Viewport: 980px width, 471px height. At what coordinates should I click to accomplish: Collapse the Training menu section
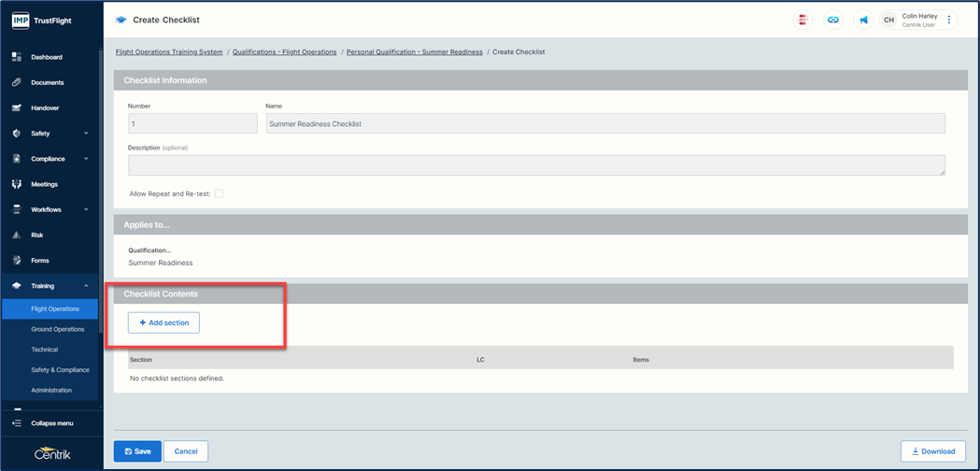click(x=86, y=286)
